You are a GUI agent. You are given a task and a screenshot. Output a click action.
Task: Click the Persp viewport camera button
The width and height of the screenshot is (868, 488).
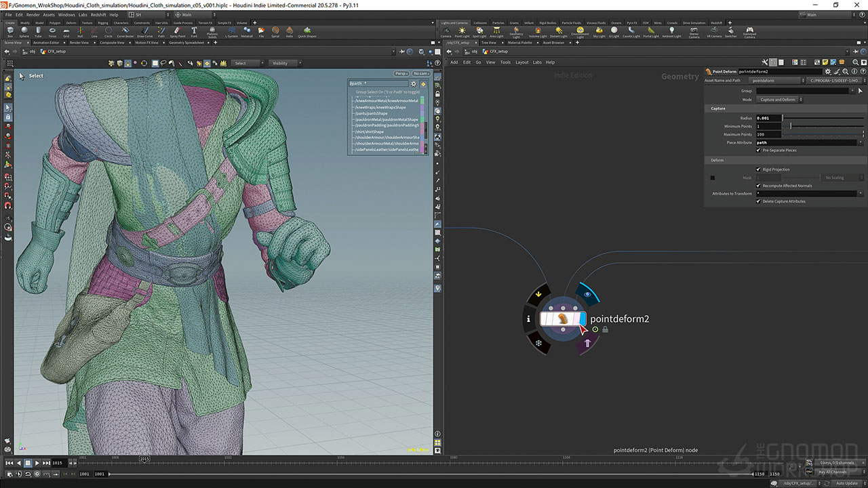401,73
